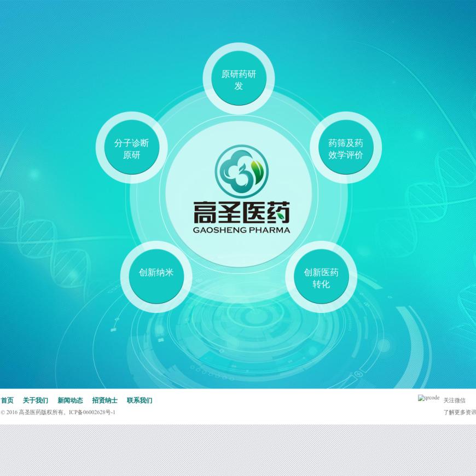This screenshot has height=476, width=476.
Task: Open the 分子诊断原研 circle
Action: pyautogui.click(x=132, y=148)
